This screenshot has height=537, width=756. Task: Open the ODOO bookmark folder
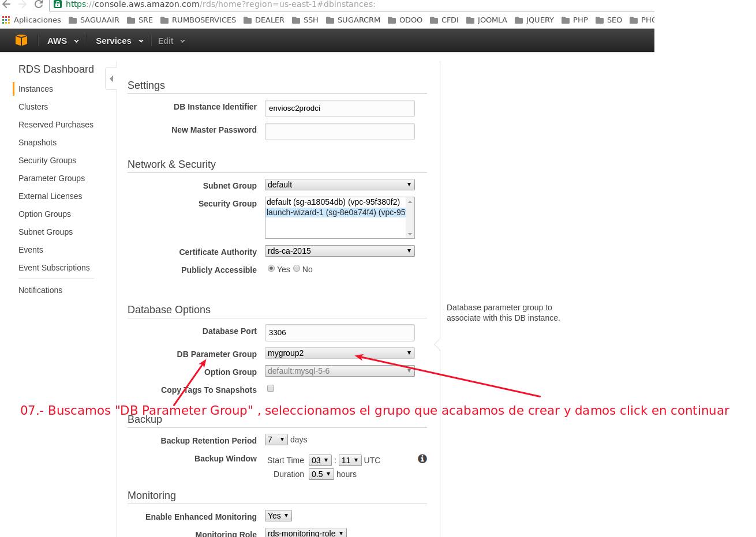click(405, 20)
